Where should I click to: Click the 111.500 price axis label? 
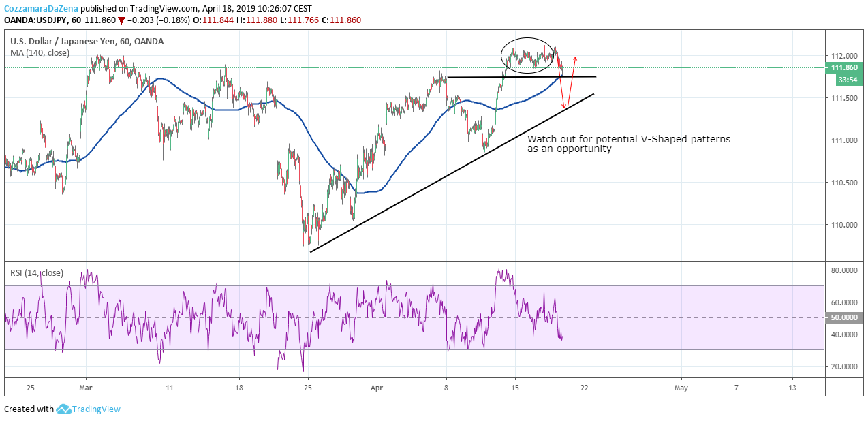[x=843, y=98]
